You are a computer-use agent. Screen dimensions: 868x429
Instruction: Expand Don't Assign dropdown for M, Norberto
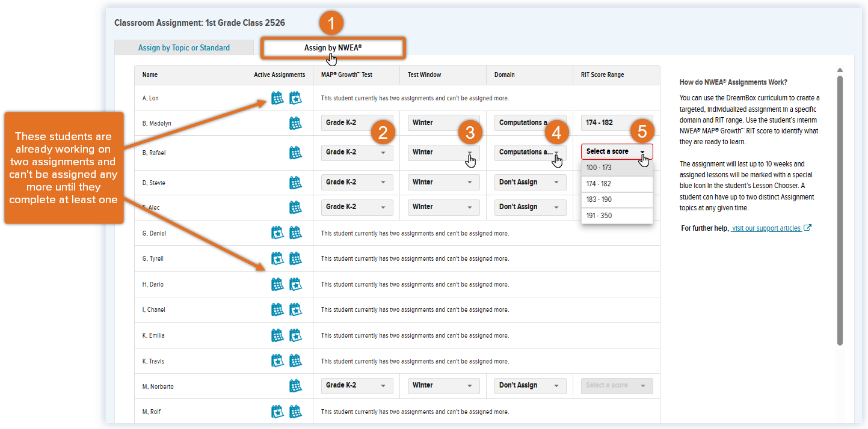coord(529,386)
